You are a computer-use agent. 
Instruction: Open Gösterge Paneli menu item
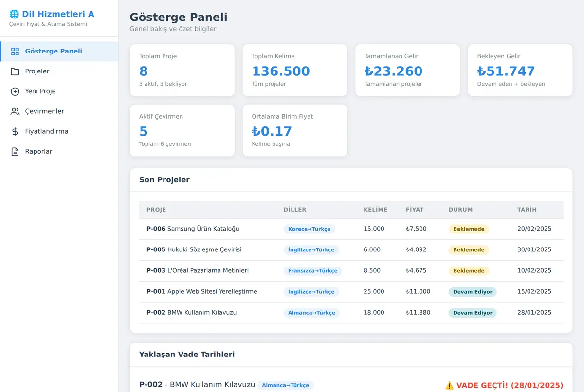[x=59, y=52]
